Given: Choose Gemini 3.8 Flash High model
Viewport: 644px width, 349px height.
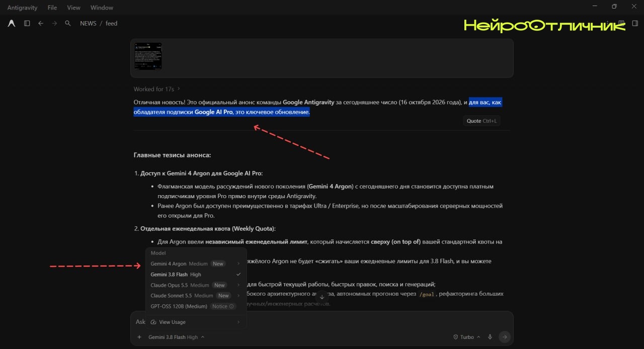Looking at the screenshot, I should point(196,275).
